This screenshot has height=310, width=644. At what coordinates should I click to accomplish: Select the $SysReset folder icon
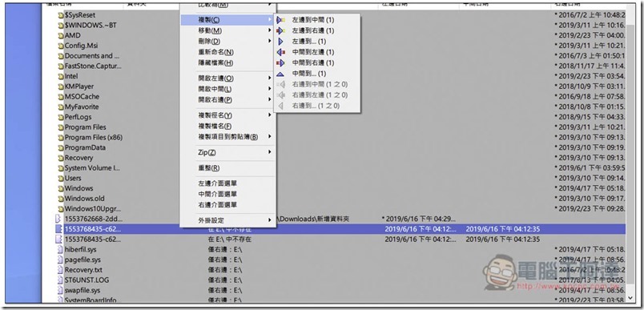point(61,15)
